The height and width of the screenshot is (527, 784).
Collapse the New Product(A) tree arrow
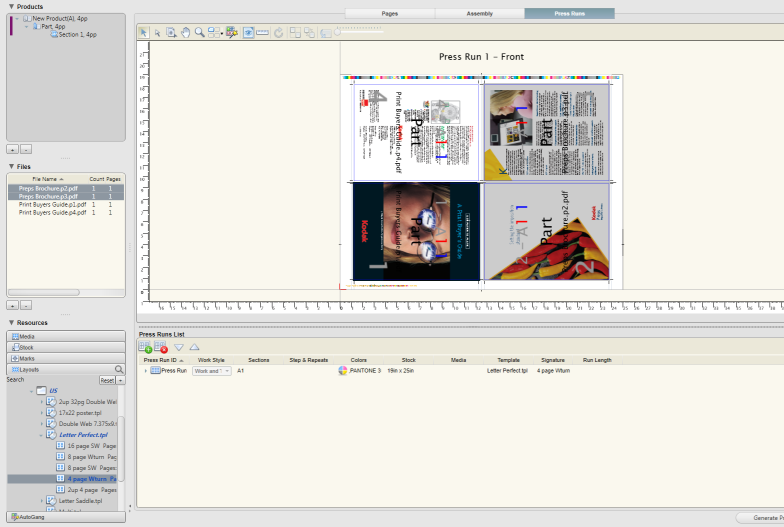(x=18, y=18)
